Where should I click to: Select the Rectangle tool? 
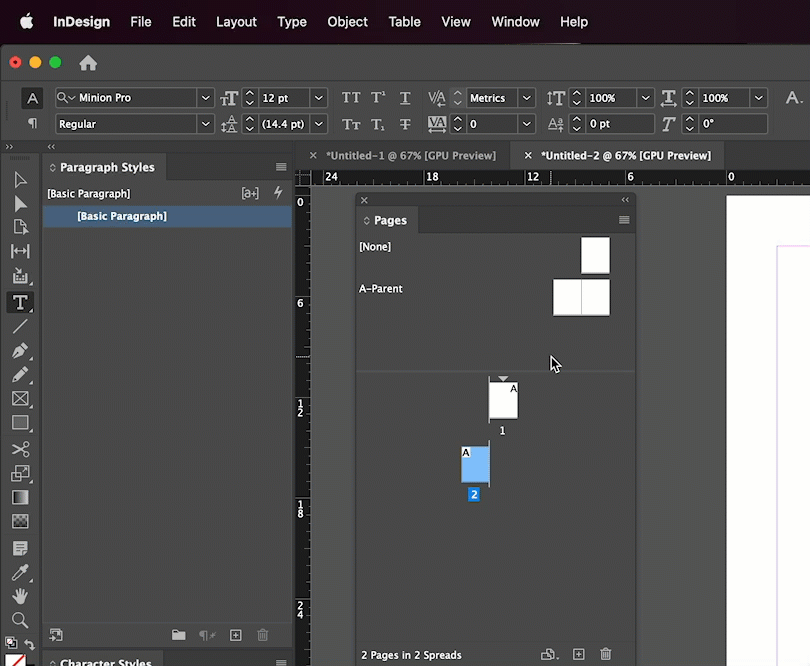pos(20,423)
